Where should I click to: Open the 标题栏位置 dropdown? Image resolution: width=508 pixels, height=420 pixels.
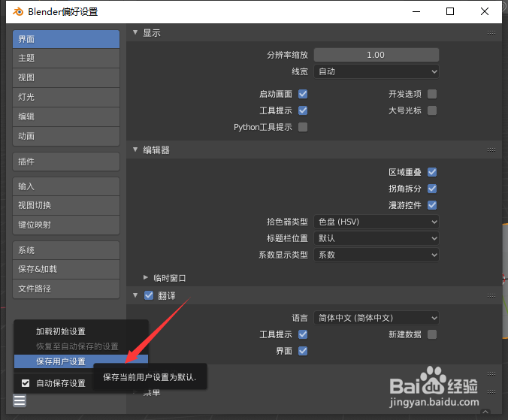[x=376, y=238]
